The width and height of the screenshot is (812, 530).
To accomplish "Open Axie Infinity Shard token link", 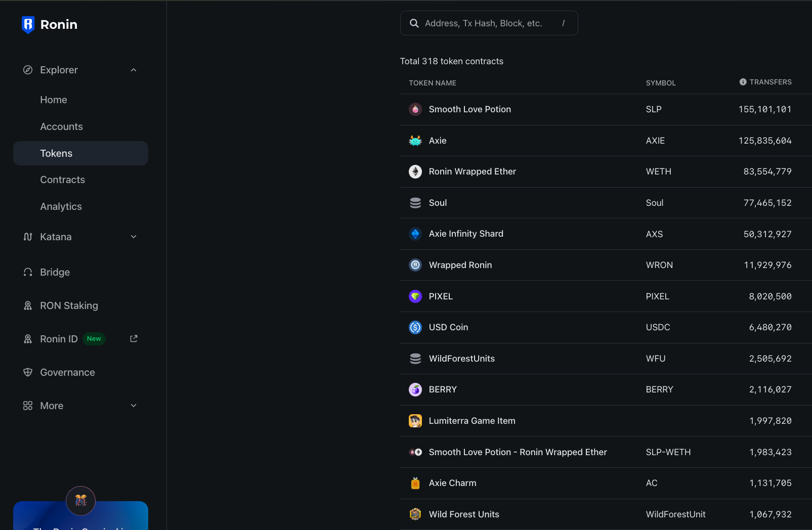I will tap(466, 234).
